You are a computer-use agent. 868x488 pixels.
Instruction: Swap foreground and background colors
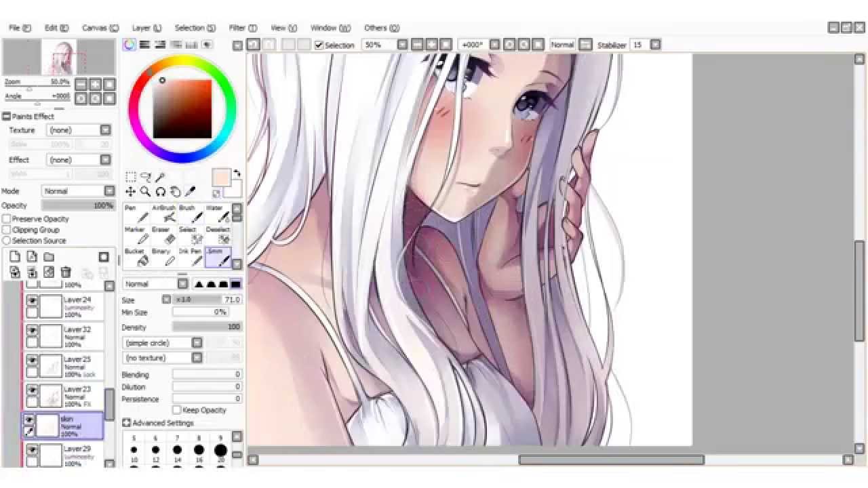click(x=237, y=174)
